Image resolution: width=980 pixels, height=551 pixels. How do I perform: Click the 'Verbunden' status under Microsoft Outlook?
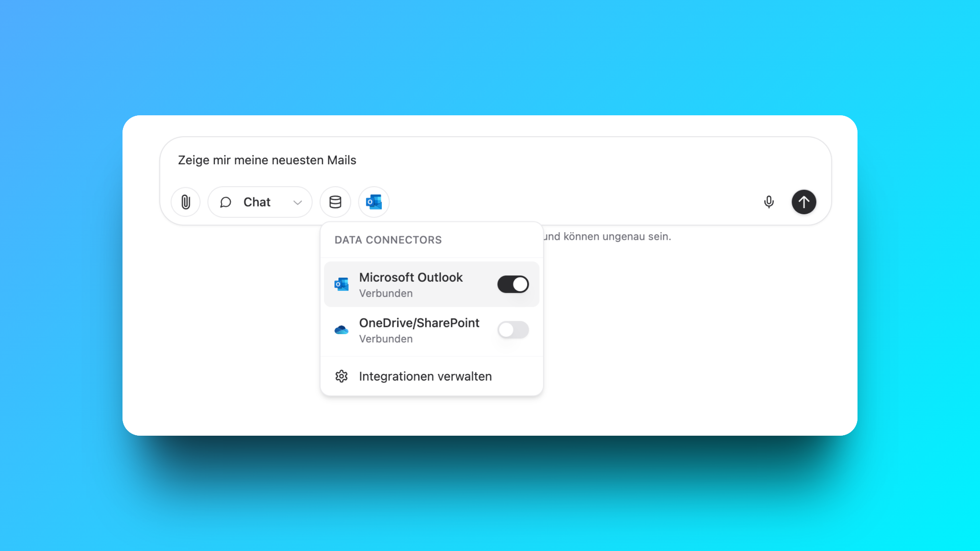pos(386,293)
